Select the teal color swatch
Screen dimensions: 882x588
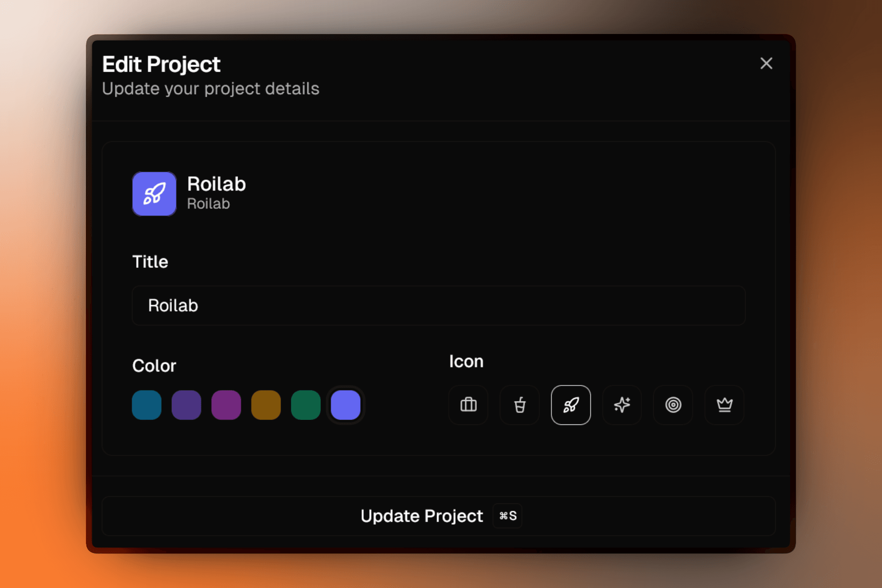point(146,405)
